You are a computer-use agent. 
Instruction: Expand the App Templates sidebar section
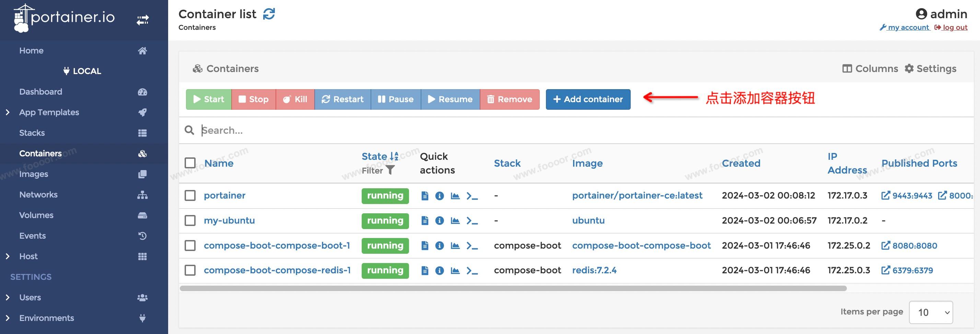(8, 112)
